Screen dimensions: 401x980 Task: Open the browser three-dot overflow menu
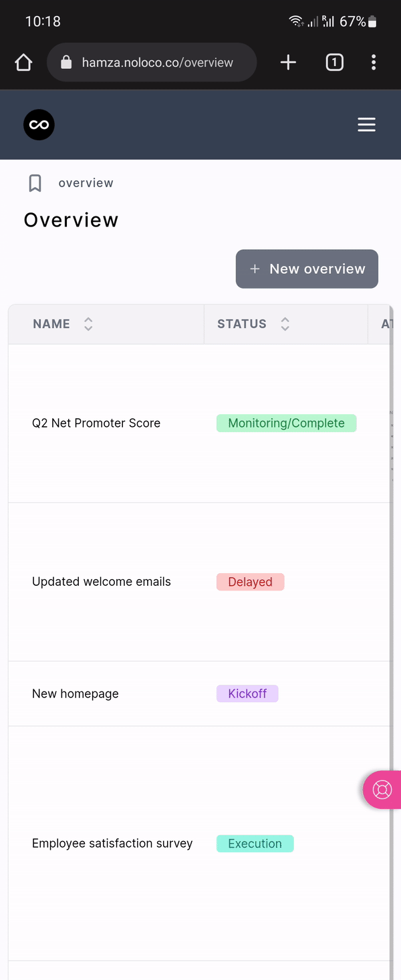click(x=374, y=63)
